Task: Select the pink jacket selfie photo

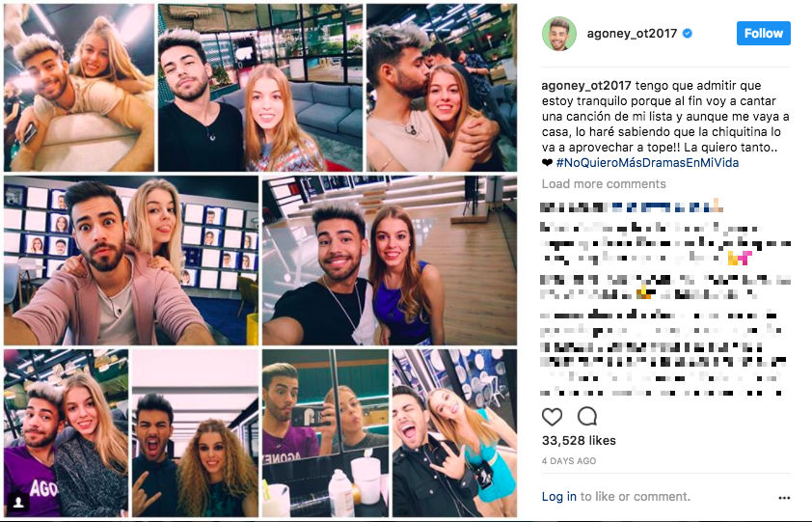Action: pyautogui.click(x=131, y=261)
